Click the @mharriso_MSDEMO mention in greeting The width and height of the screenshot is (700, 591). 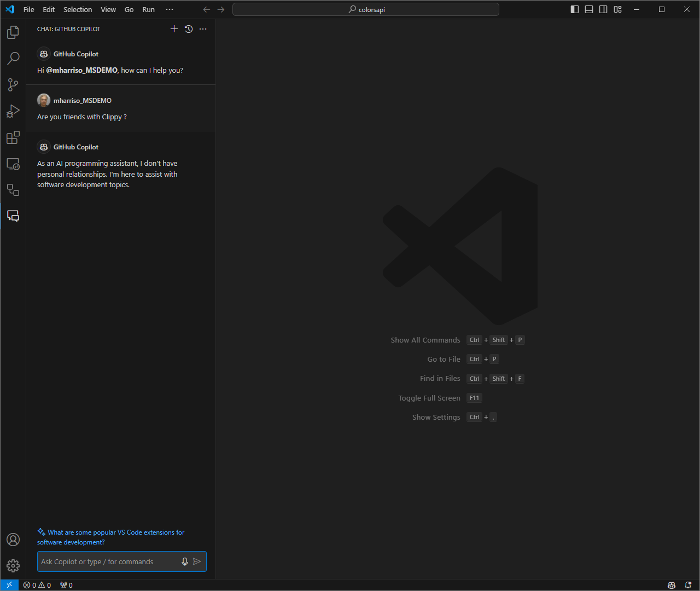(81, 70)
